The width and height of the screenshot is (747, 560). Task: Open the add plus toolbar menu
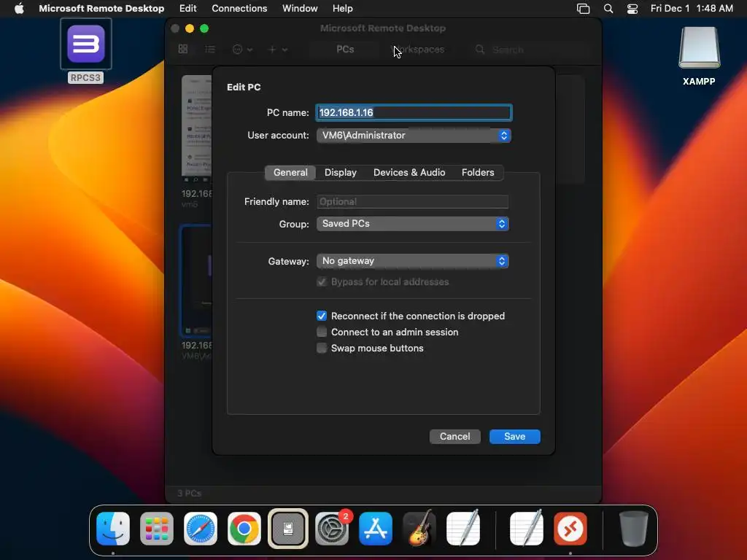(x=278, y=49)
